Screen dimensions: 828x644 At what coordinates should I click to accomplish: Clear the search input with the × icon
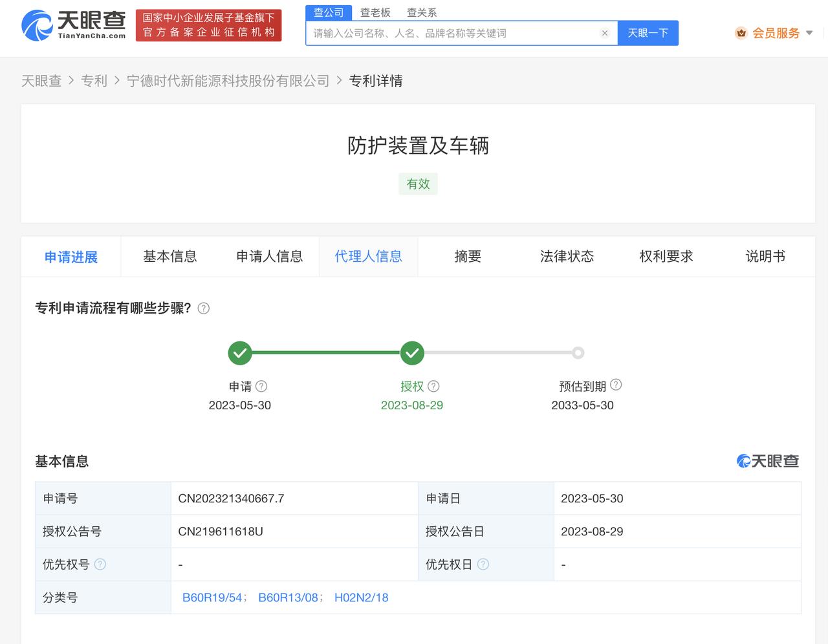605,33
